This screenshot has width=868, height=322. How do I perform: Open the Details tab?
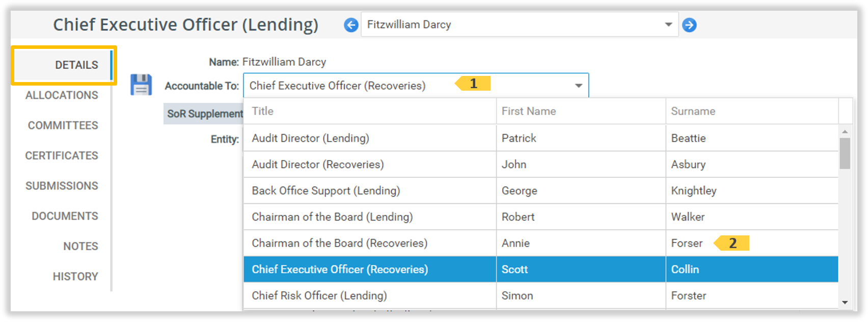pos(76,65)
